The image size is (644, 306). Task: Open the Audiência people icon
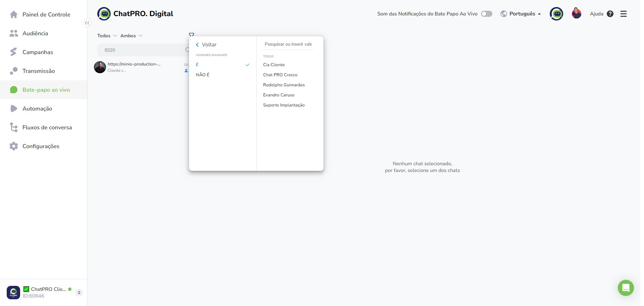[x=14, y=33]
